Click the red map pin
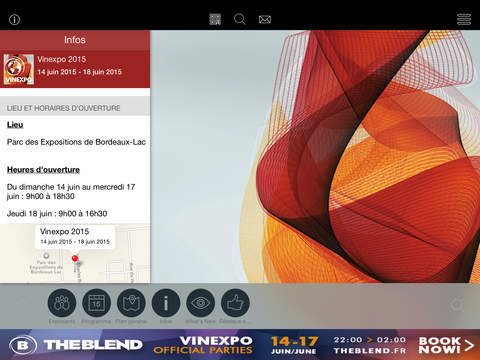 (75, 258)
